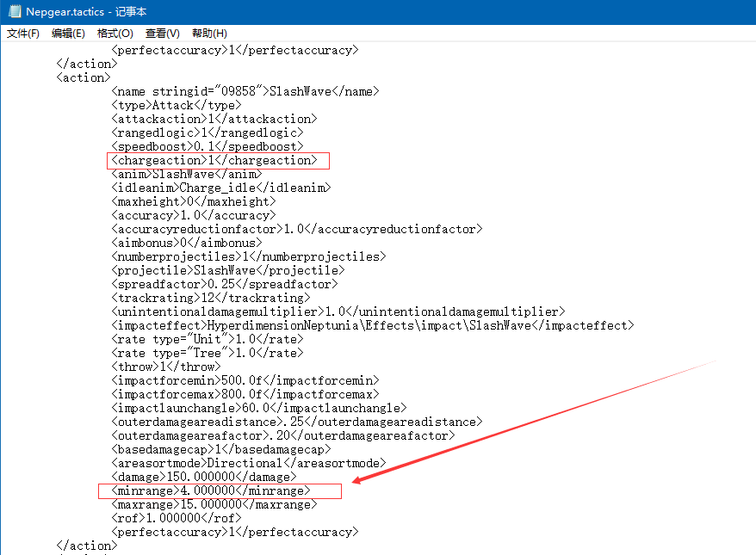Open the 帮助(H) menu

point(209,34)
